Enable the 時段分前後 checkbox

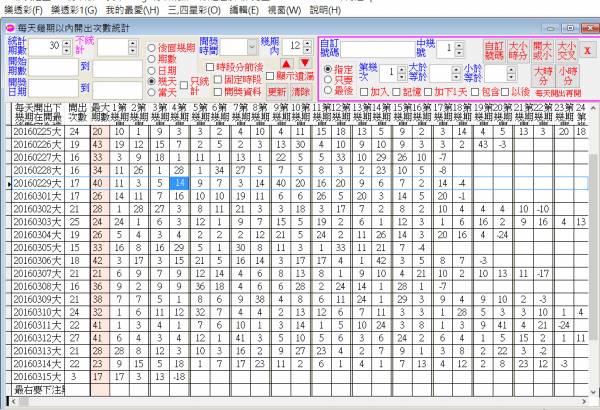coord(209,66)
